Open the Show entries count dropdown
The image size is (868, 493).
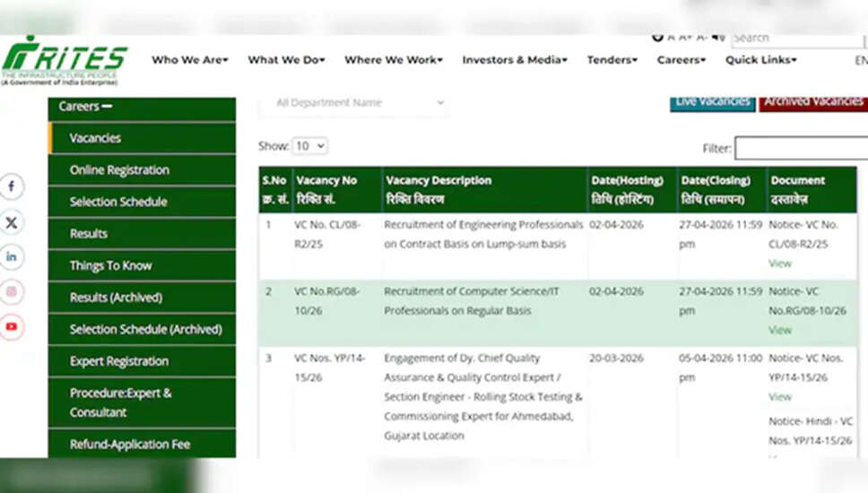click(310, 146)
